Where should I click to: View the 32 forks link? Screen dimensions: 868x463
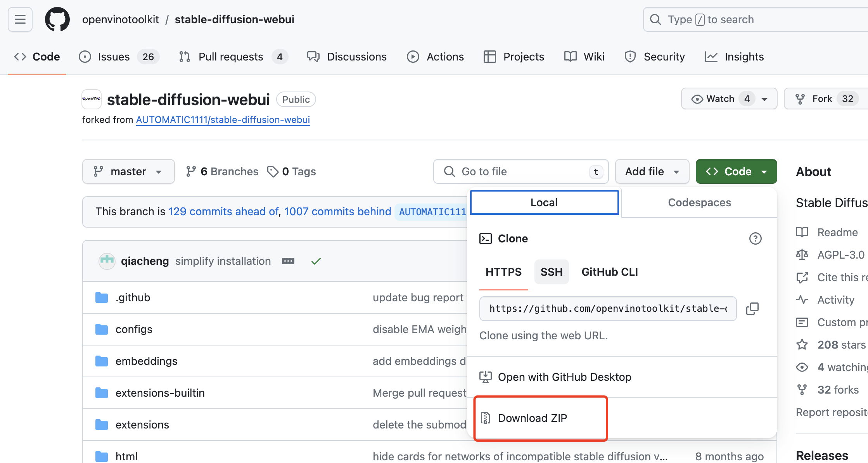pos(827,390)
